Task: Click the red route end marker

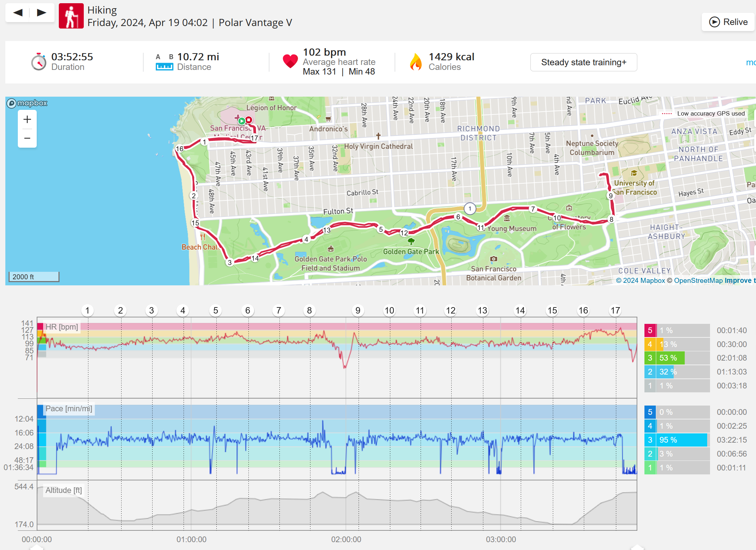Action: 249,120
